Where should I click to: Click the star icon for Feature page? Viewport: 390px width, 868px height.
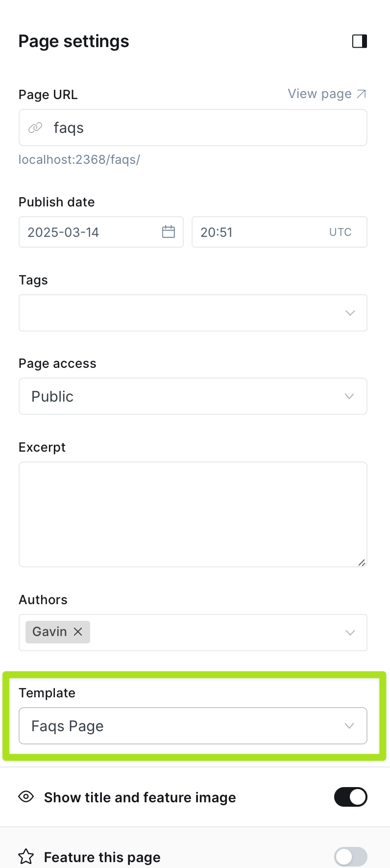(x=26, y=857)
